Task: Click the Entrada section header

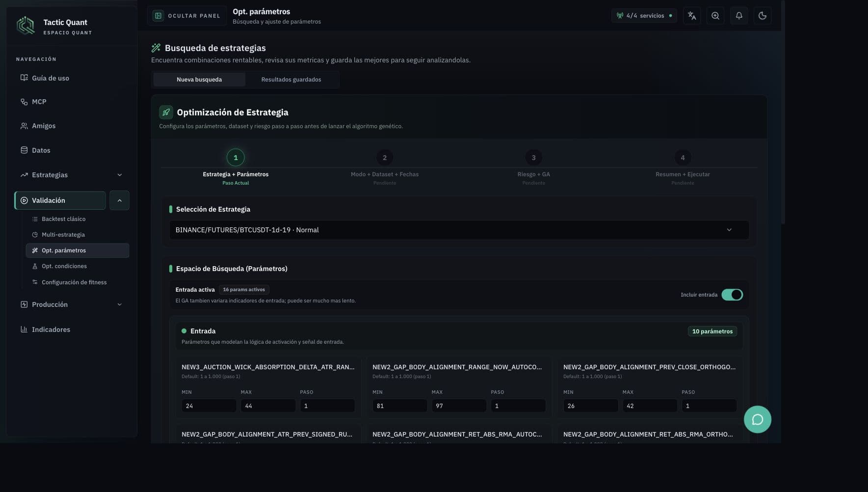Action: coord(459,336)
